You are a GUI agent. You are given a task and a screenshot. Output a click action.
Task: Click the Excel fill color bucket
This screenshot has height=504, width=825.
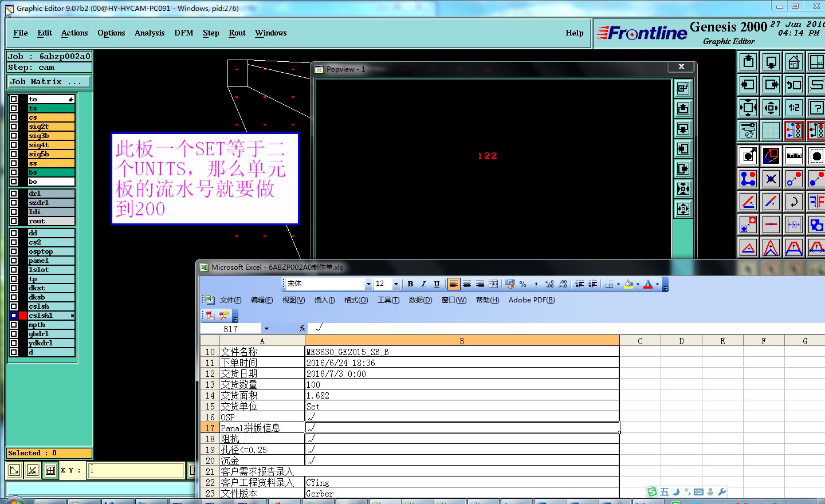tap(629, 284)
